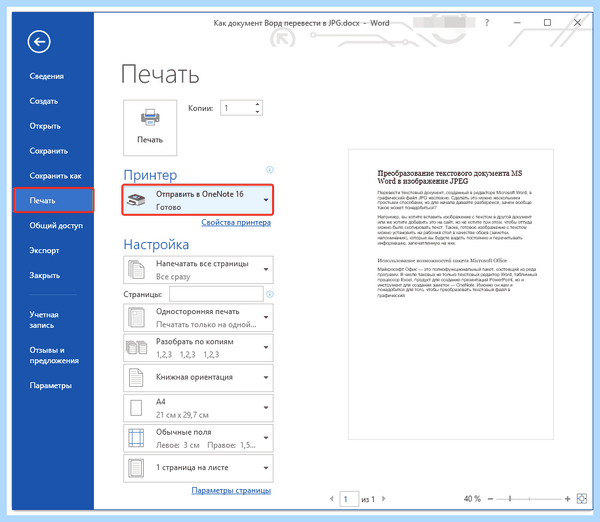Open Сведения in the sidebar
This screenshot has width=600, height=522.
pyautogui.click(x=47, y=76)
